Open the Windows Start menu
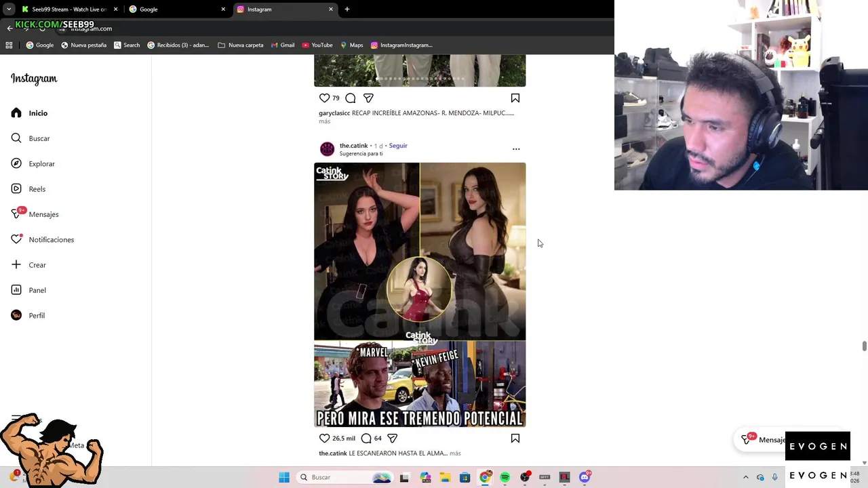 (x=284, y=477)
